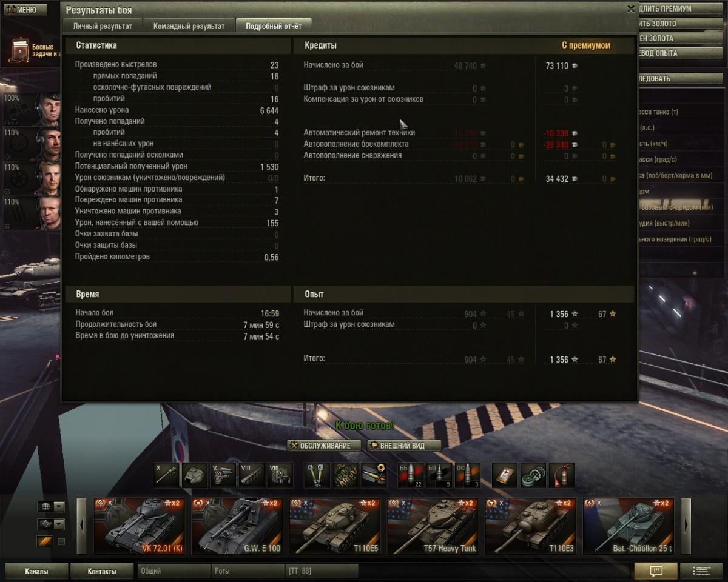Select the VK 72.01 (K) tank
Screen dimensions: 728x582
coord(139,526)
